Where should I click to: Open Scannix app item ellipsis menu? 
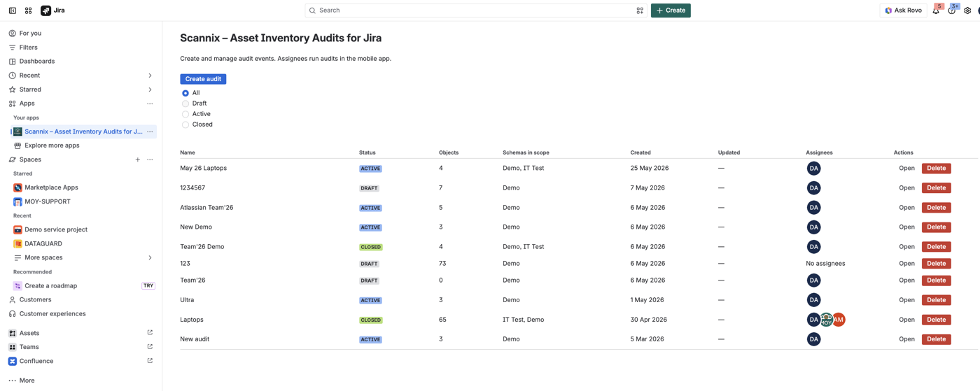pyautogui.click(x=150, y=131)
